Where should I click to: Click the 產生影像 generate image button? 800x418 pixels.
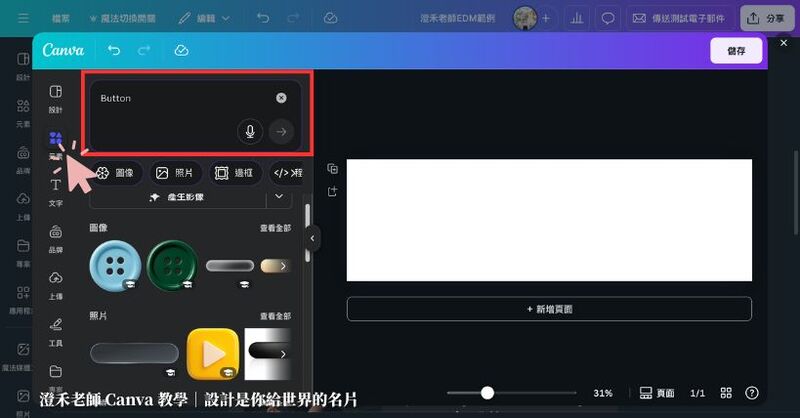coord(178,197)
